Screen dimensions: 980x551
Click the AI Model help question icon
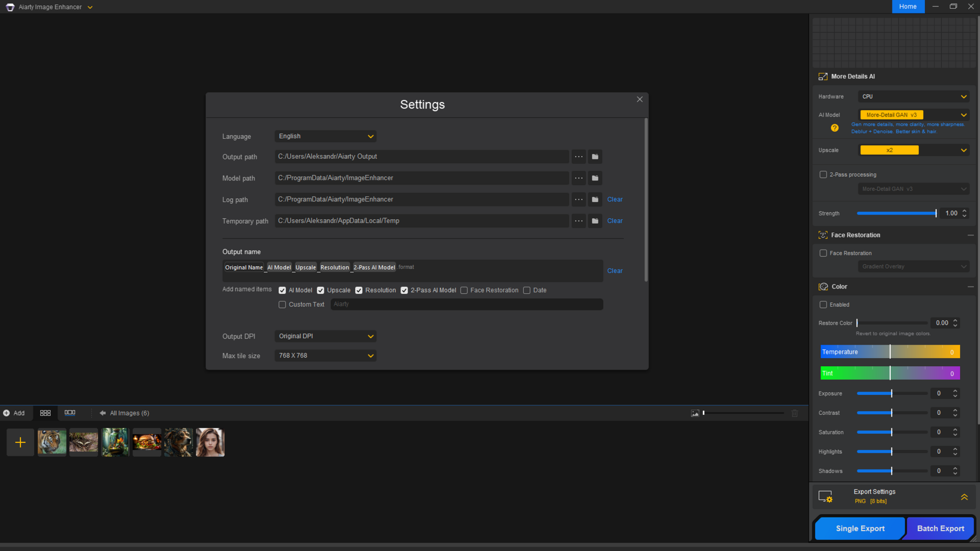click(835, 128)
